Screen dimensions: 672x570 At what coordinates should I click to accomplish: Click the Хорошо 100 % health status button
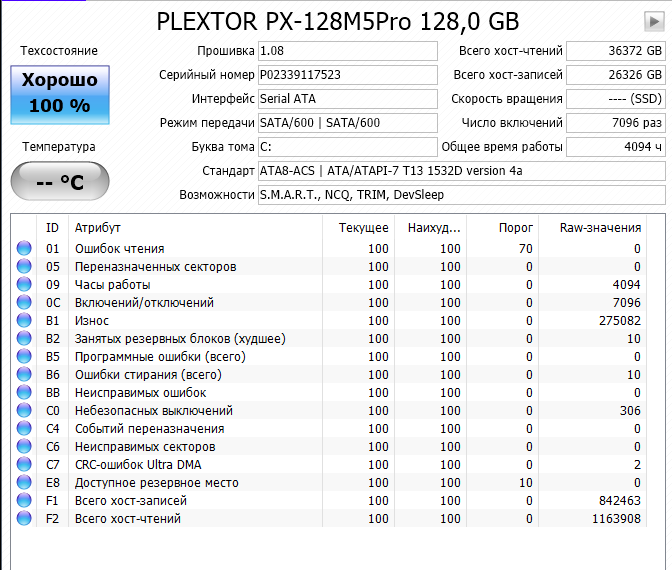click(x=59, y=92)
